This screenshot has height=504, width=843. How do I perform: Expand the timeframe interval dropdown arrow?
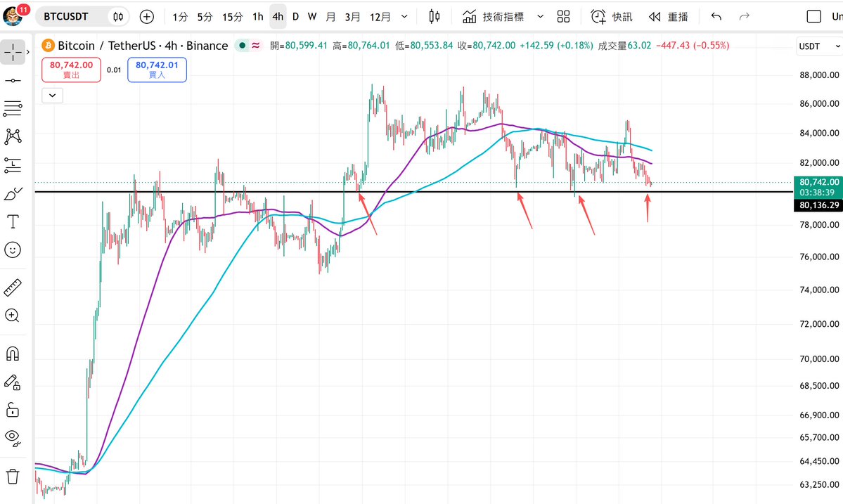405,17
